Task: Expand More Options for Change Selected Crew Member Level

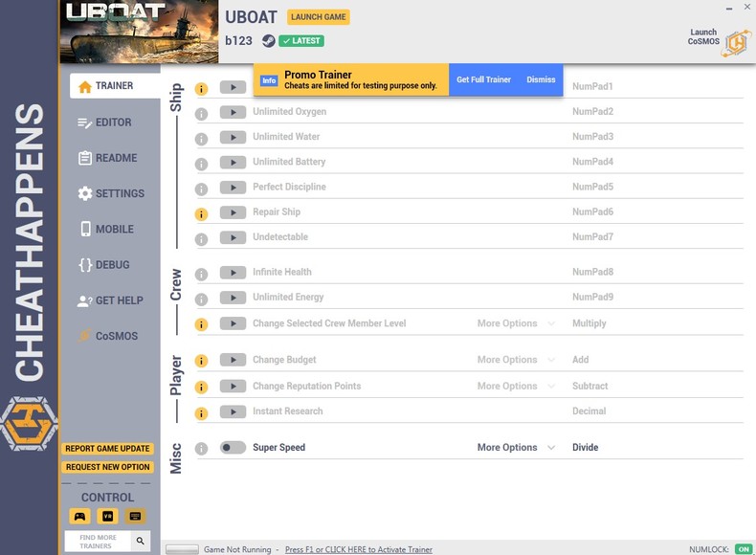Action: (516, 323)
